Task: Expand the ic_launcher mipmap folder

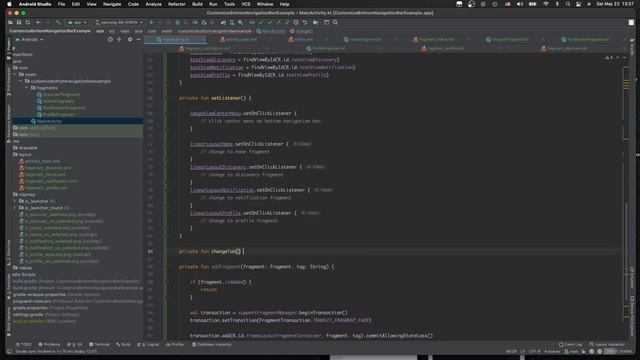Action: coord(15,201)
